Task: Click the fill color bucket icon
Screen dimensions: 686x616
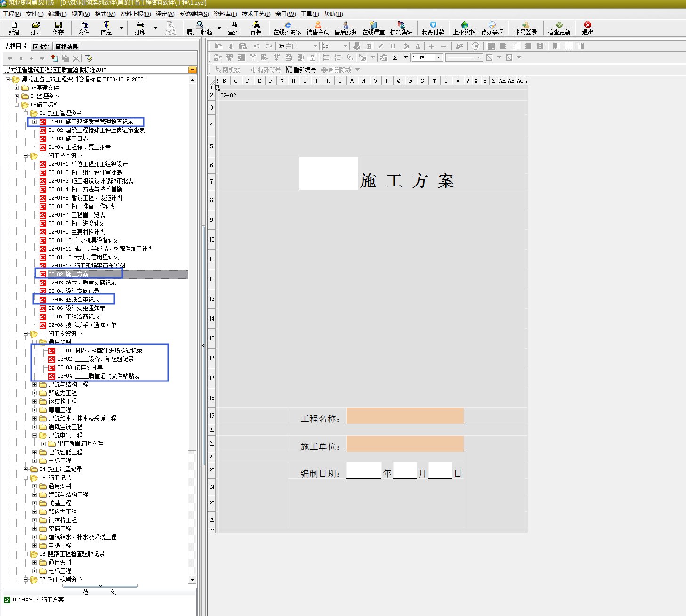Action: (x=405, y=46)
